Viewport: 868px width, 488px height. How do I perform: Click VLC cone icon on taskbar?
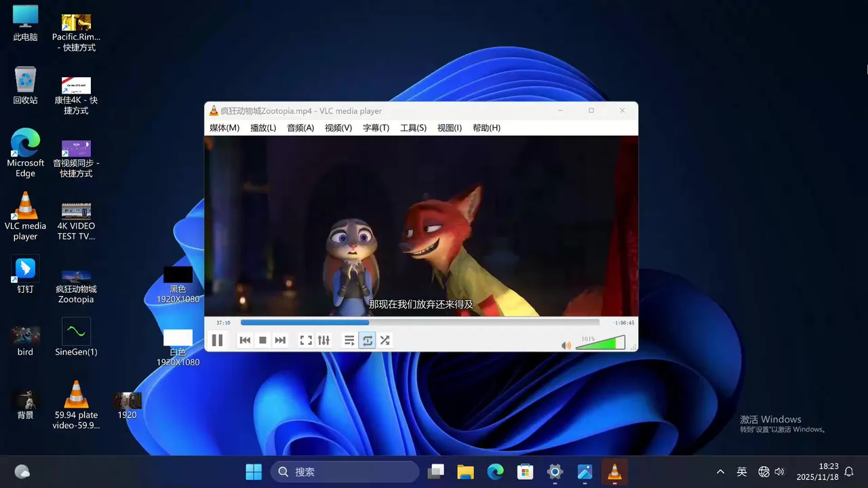pyautogui.click(x=614, y=472)
